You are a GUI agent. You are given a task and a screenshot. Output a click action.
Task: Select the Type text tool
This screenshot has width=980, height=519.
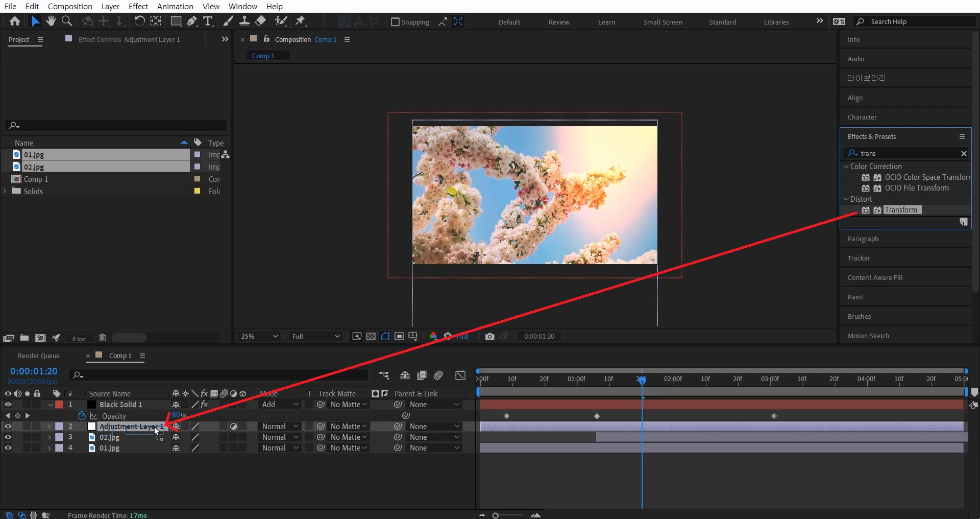tap(208, 21)
